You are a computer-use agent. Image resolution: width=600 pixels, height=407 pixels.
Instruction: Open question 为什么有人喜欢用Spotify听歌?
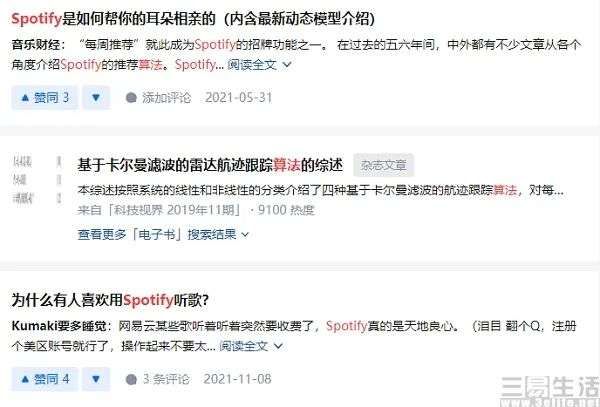(110, 300)
